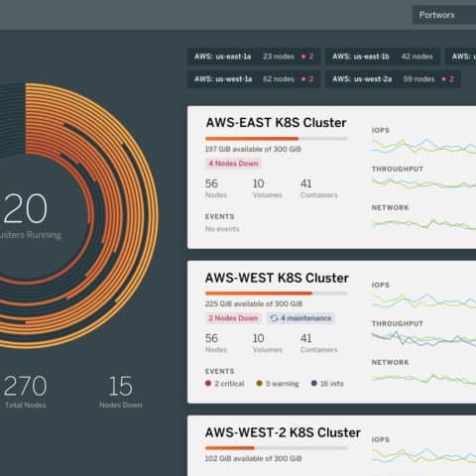This screenshot has height=476, width=476.
Task: Click the '20' clusters running number
Action: tap(26, 208)
